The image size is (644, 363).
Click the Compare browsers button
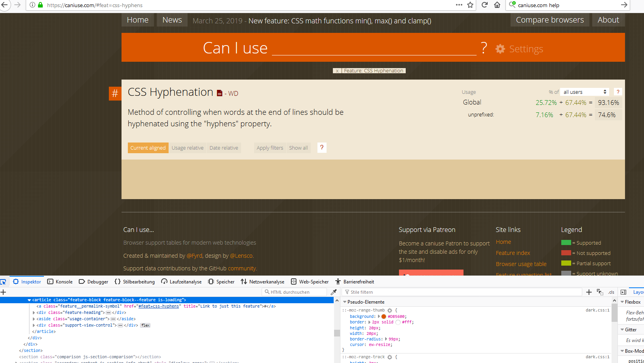click(x=549, y=19)
